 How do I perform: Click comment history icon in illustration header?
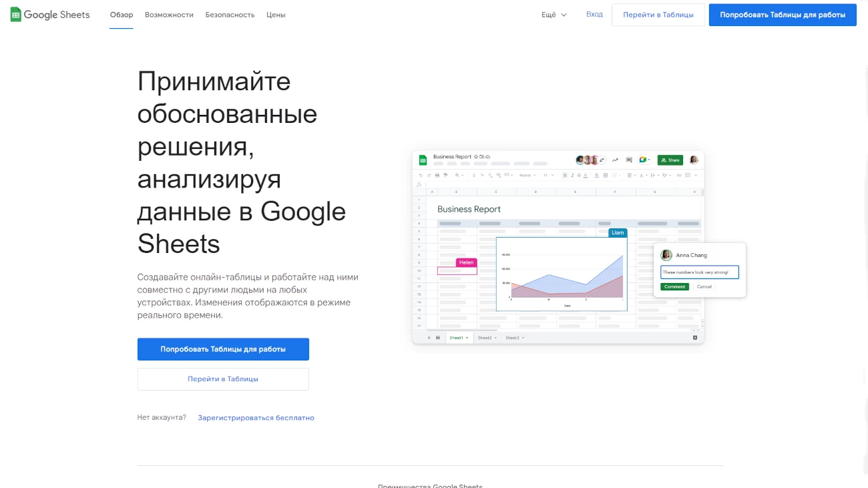[629, 160]
